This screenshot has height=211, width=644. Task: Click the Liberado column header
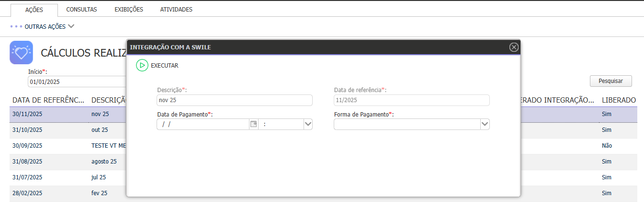(x=619, y=100)
